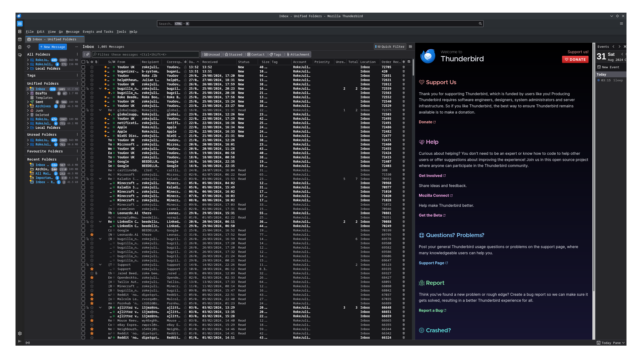Go to next day in Events pane
The width and height of the screenshot is (642, 364).
(x=620, y=47)
